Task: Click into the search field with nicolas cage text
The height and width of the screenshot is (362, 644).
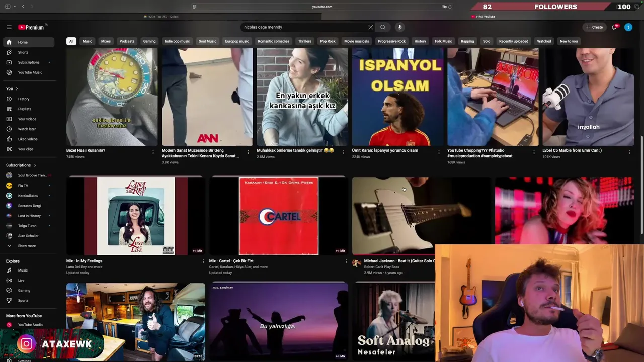Action: [304, 27]
